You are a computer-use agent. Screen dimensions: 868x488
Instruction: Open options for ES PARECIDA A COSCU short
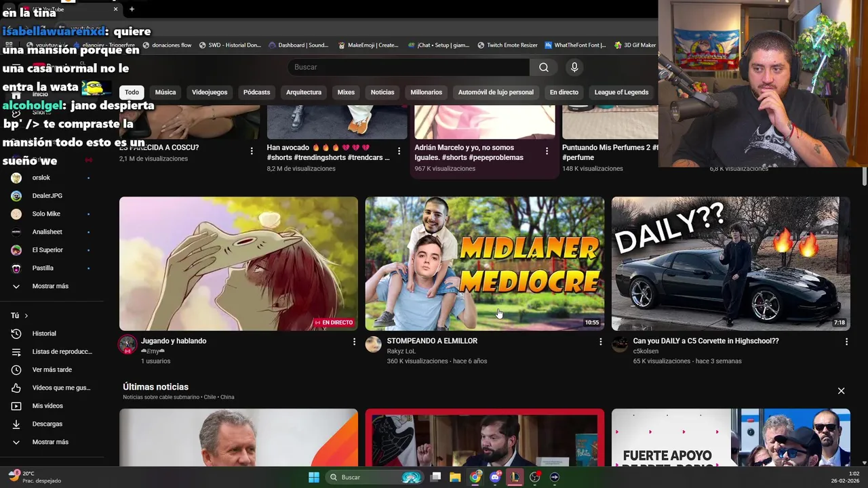252,151
